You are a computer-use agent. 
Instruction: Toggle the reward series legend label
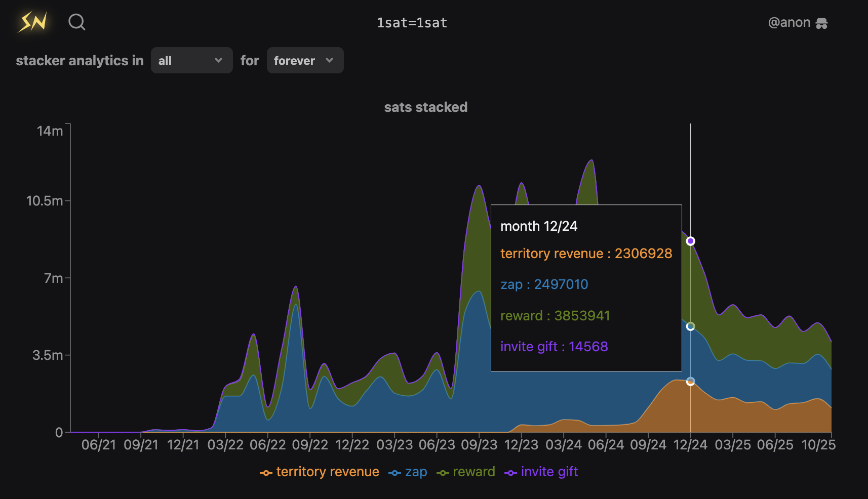[x=474, y=472]
